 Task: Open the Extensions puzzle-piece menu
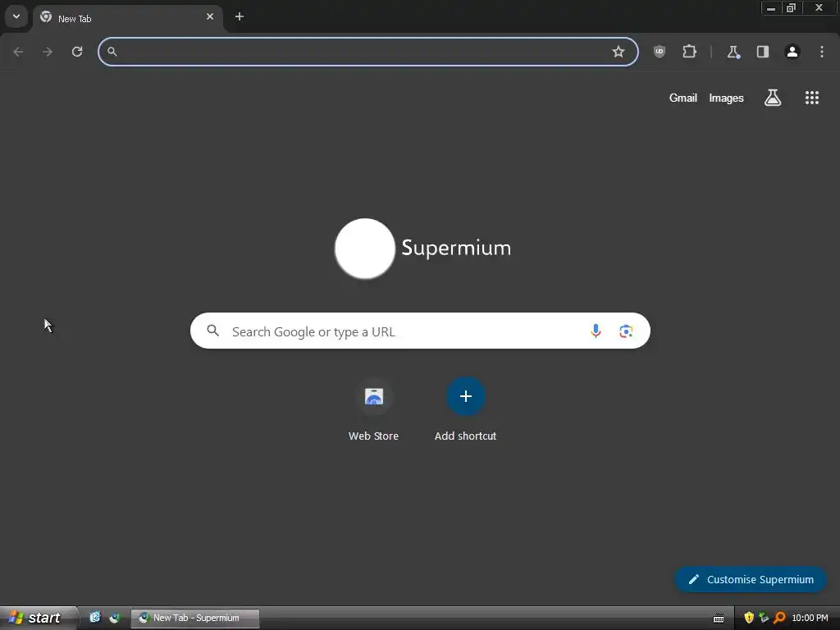[689, 52]
